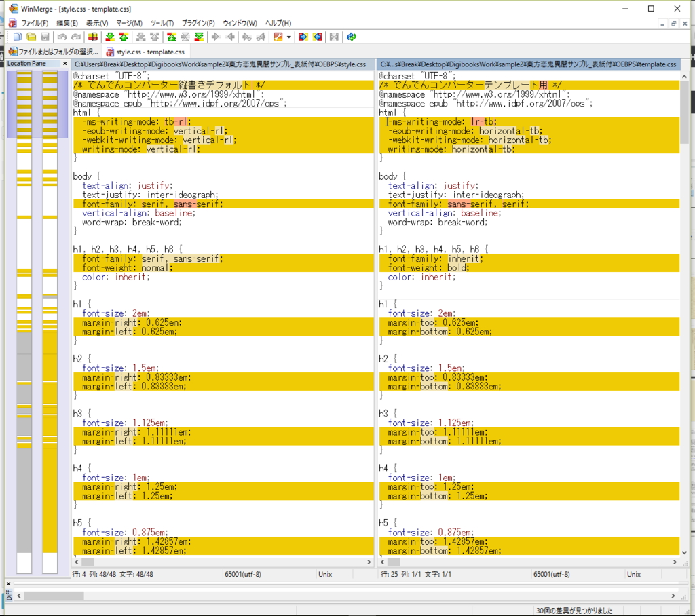Close the Location Pane
This screenshot has width=695, height=616.
click(65, 64)
